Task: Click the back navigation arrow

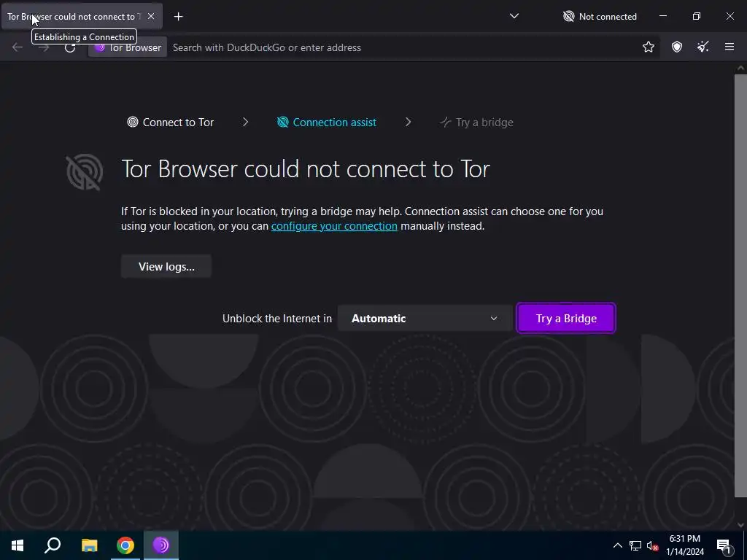Action: [18, 47]
